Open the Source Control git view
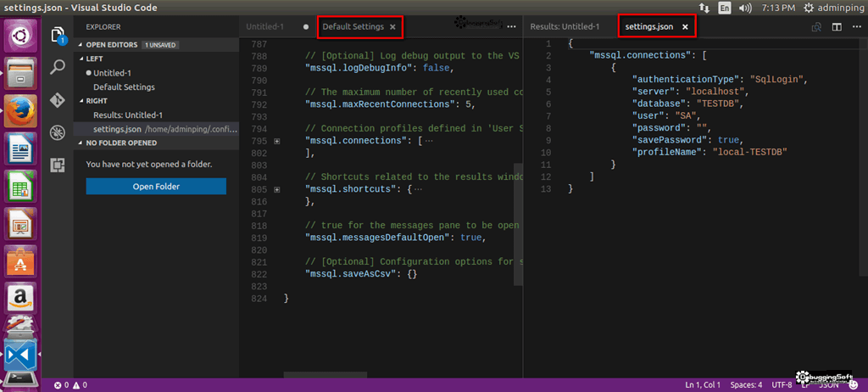Screen dimensions: 868x392 [x=58, y=100]
